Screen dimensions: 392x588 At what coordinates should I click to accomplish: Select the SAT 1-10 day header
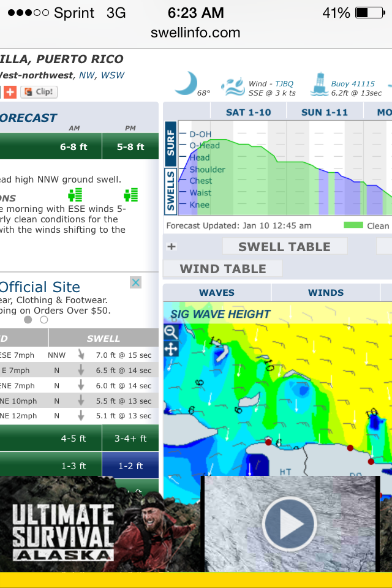[248, 112]
